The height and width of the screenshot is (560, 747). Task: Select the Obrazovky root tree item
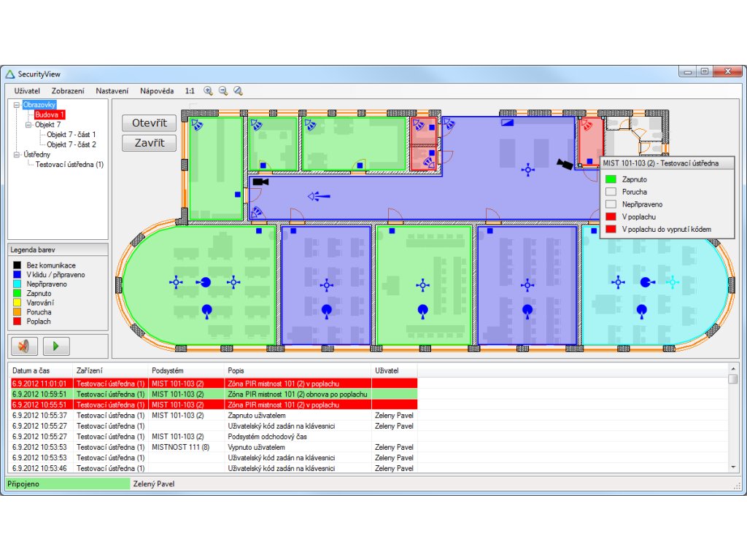(39, 105)
